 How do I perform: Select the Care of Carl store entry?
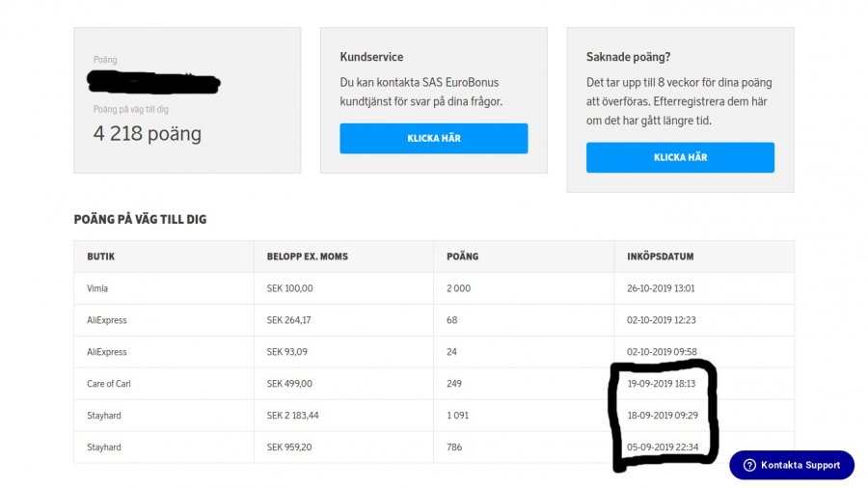(109, 384)
